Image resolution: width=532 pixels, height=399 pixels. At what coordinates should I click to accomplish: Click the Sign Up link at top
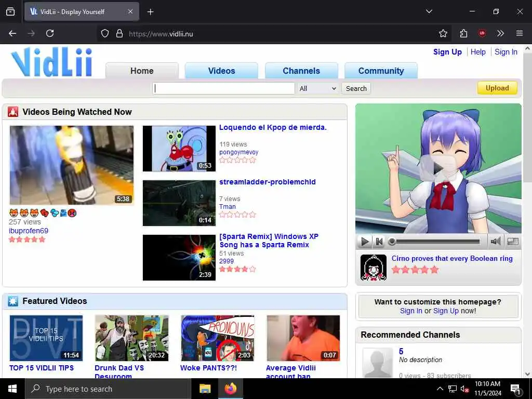point(447,52)
